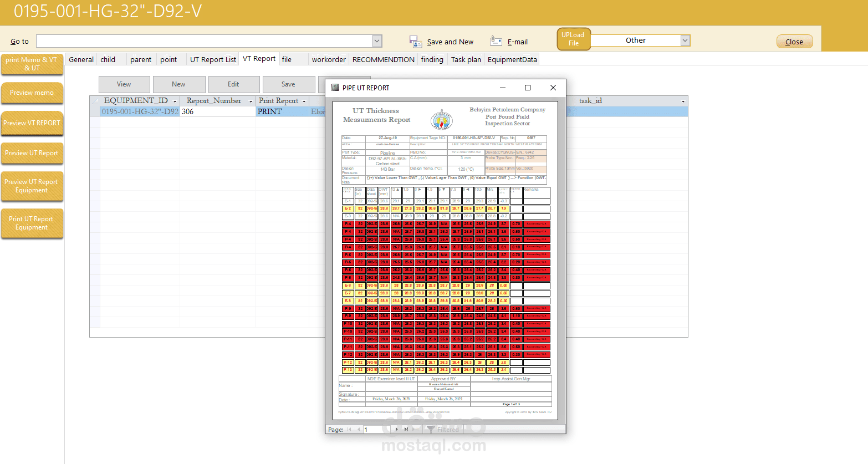Click the printer icon in PIPE UT REPORT titlebar
868x464 pixels.
(334, 88)
